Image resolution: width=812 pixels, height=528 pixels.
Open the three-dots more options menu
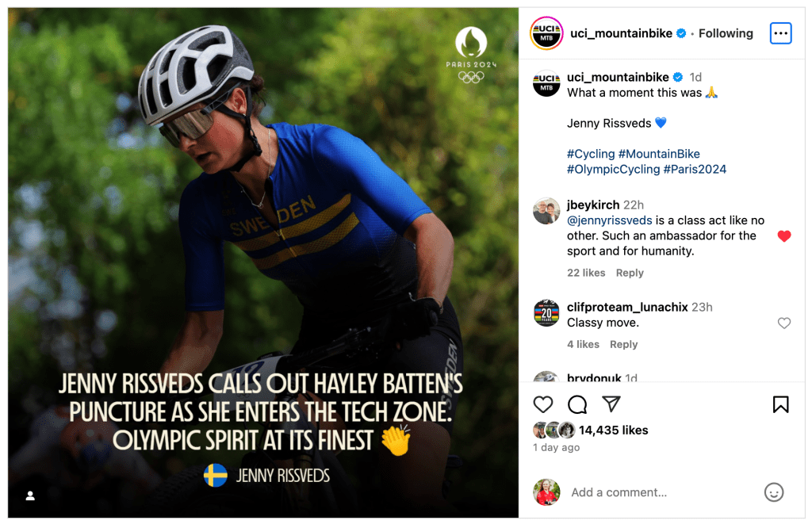point(780,33)
